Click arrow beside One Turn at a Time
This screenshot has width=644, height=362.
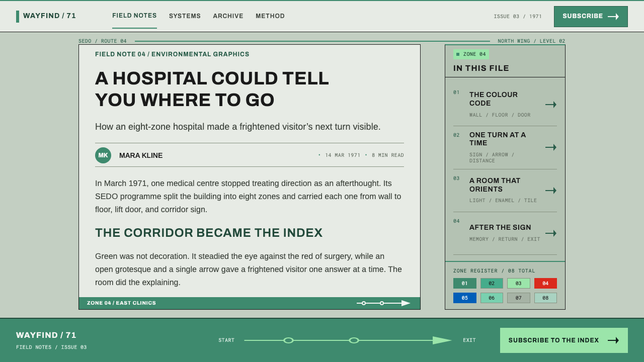[x=551, y=147]
